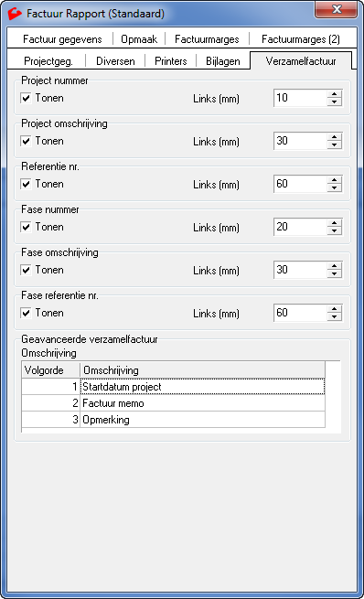Image resolution: width=364 pixels, height=599 pixels.
Task: Select the Factuur memo row in table
Action: [x=174, y=403]
